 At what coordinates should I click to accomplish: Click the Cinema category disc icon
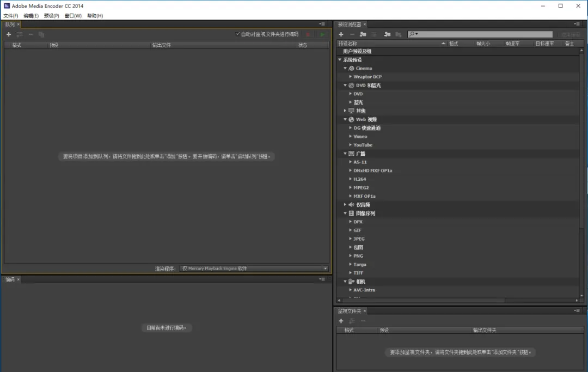point(351,68)
